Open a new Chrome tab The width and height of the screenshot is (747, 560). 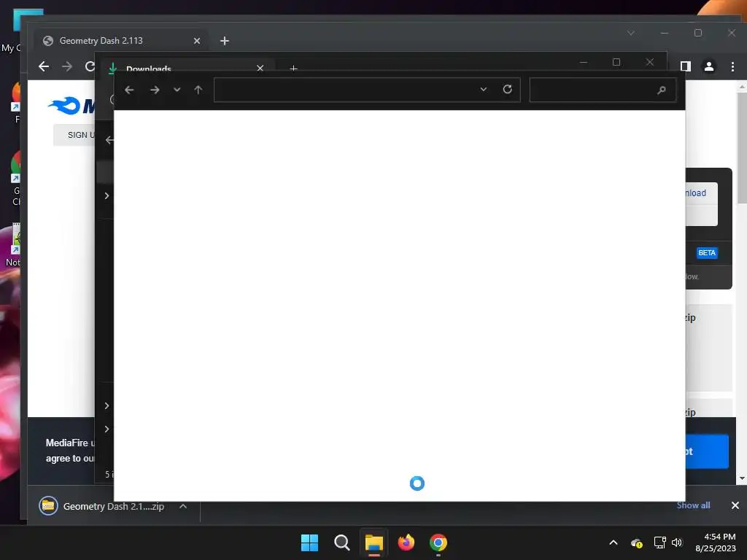pyautogui.click(x=225, y=41)
